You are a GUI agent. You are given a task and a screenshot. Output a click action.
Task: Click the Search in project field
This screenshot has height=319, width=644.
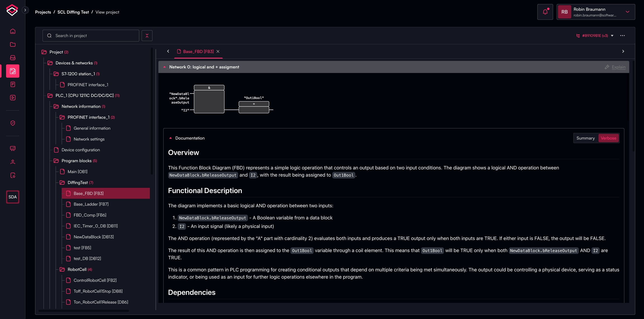pyautogui.click(x=91, y=36)
